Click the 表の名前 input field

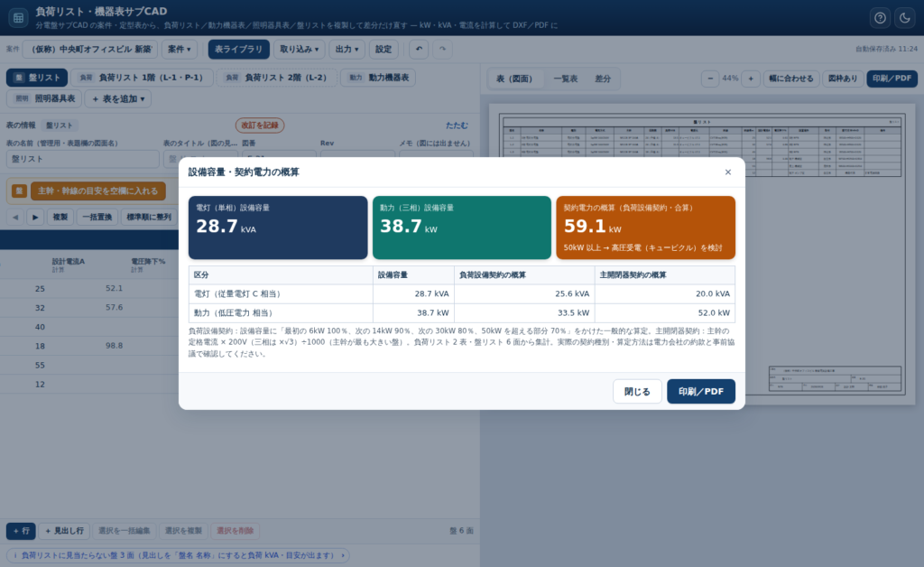click(82, 159)
